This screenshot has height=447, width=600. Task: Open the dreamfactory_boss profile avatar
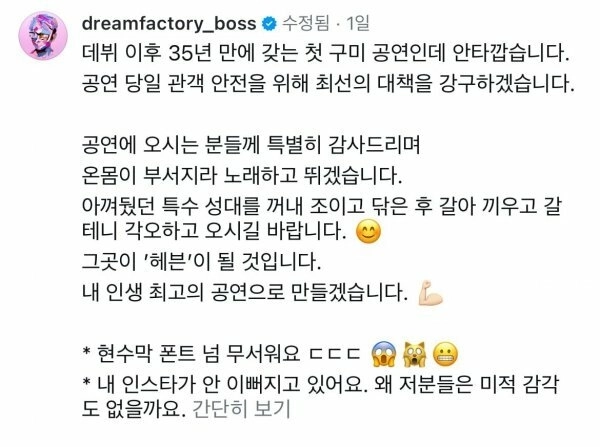[43, 36]
